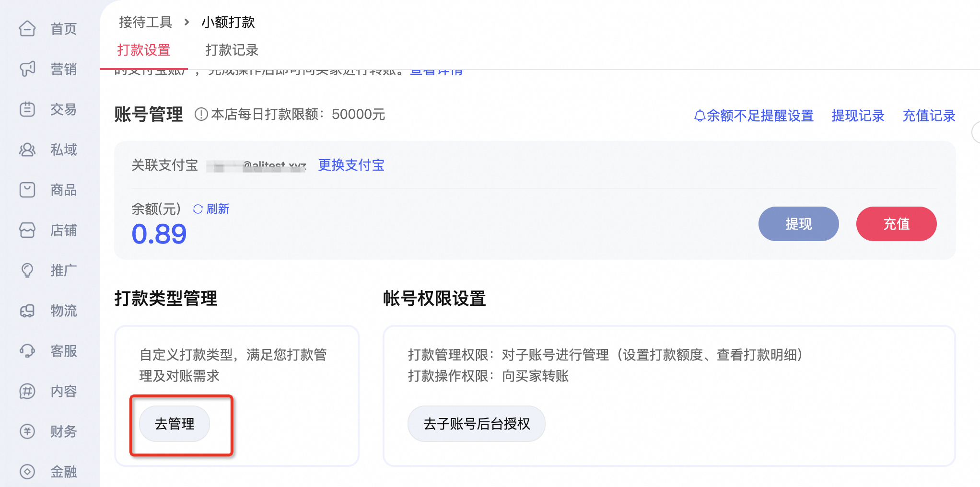Click the 提现 withdraw button
980x487 pixels.
coord(799,224)
